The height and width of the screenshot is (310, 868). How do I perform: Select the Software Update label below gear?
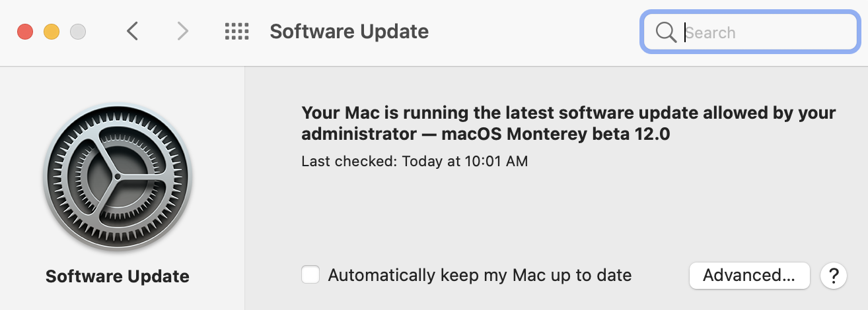click(118, 276)
